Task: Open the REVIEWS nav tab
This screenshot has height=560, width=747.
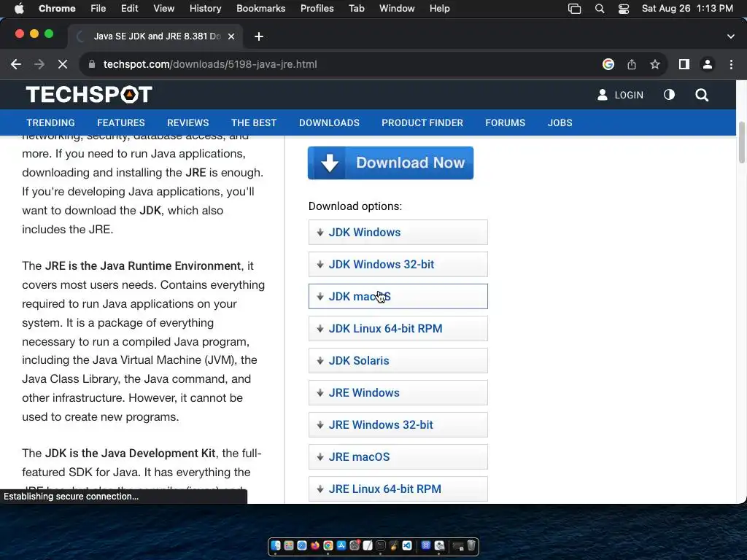Action: coord(187,122)
